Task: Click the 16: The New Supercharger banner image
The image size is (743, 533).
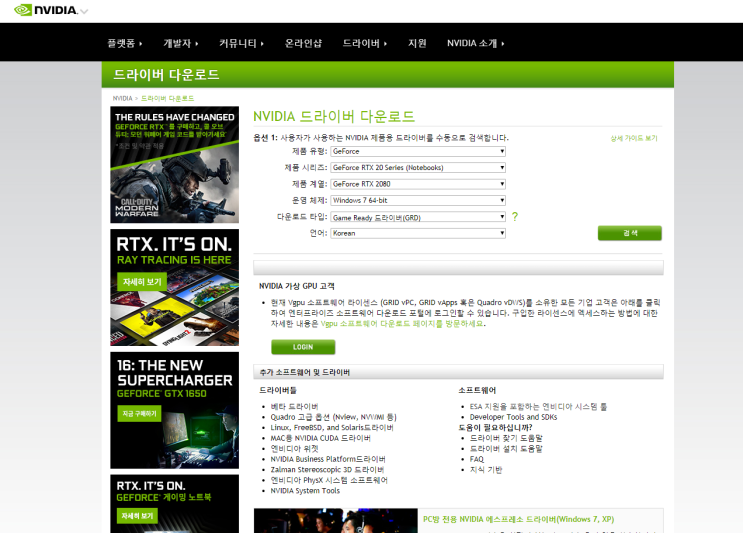Action: point(174,410)
